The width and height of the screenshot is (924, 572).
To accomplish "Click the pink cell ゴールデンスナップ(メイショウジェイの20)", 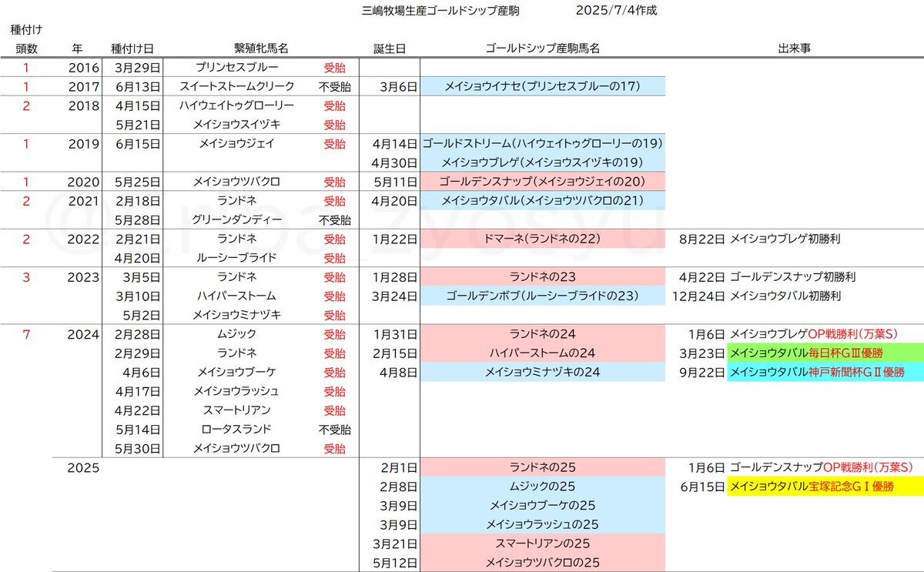I will pos(542,182).
